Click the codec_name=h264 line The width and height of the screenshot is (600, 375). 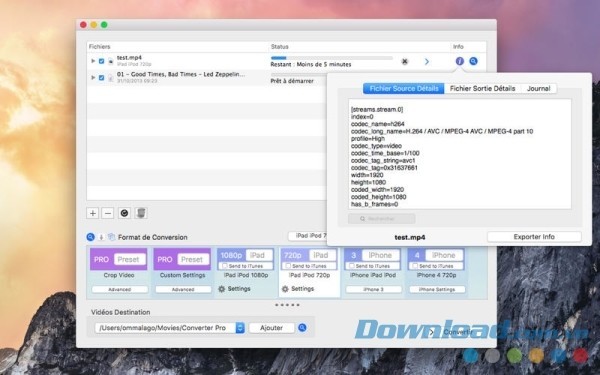378,124
